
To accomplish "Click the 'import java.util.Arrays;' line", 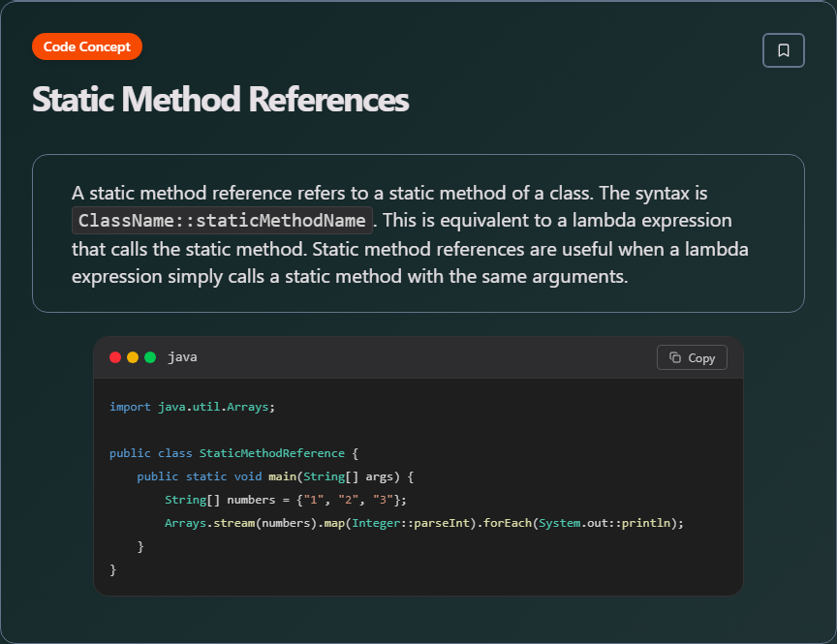I will coord(192,407).
